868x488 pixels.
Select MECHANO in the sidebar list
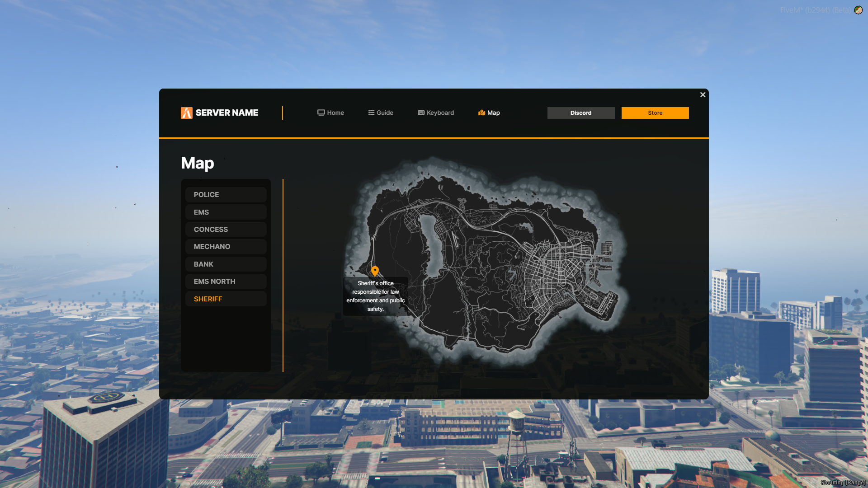[x=226, y=247]
